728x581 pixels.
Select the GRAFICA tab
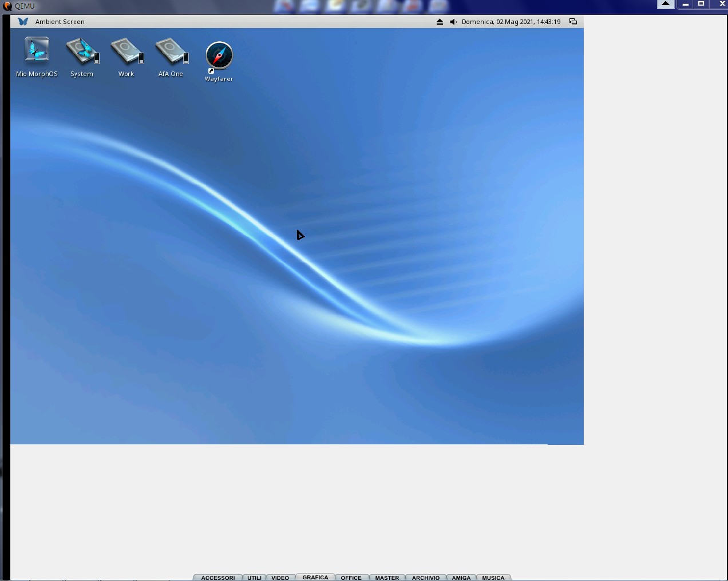315,577
